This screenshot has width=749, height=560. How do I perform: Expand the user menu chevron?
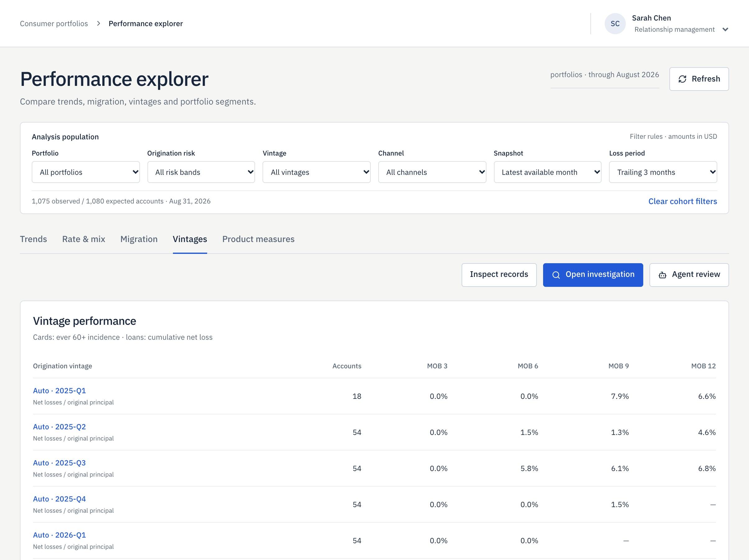[x=725, y=30]
